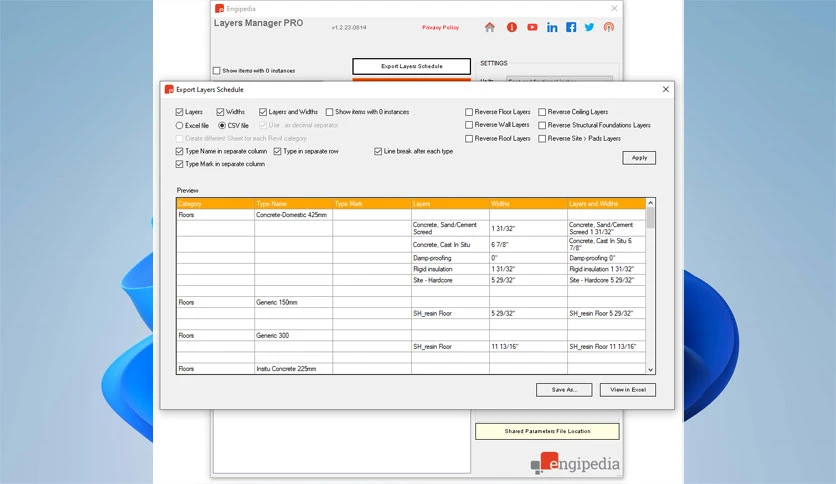The height and width of the screenshot is (484, 836).
Task: Open the Privacy Policy link
Action: coord(440,27)
